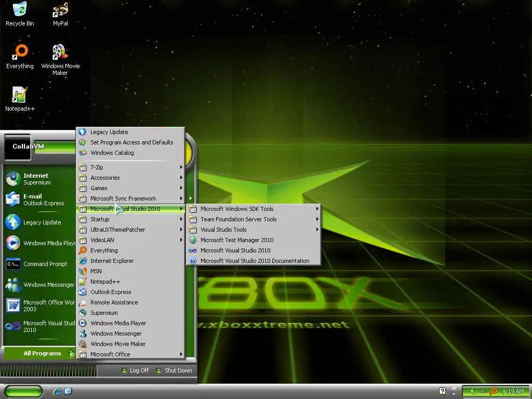Image resolution: width=532 pixels, height=399 pixels.
Task: Click the Internet Explorer quick launch icon on the taskbar
Action: pos(57,391)
